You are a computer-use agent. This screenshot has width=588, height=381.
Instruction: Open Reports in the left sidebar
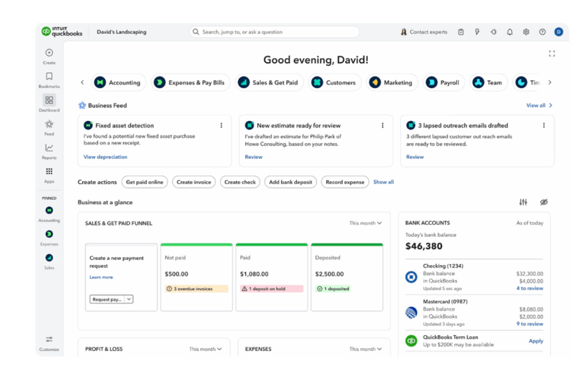tap(49, 151)
